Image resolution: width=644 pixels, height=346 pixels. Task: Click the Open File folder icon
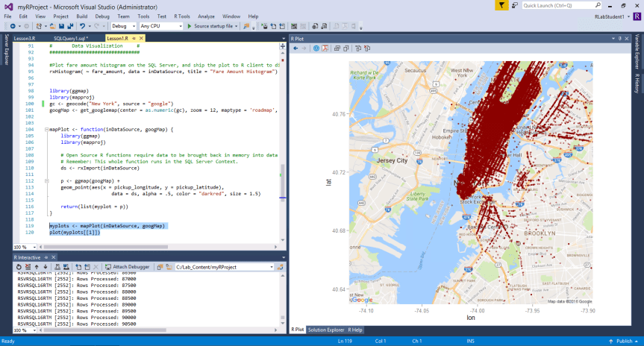tap(52, 26)
